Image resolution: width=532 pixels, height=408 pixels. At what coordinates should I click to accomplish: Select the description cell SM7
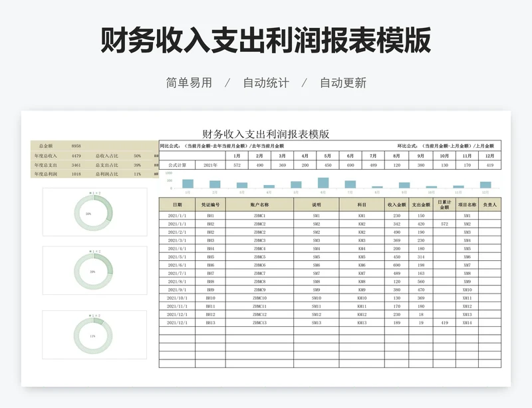317,274
